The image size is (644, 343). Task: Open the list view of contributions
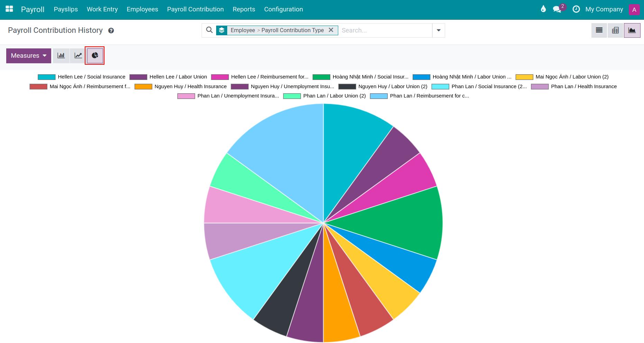tap(599, 30)
